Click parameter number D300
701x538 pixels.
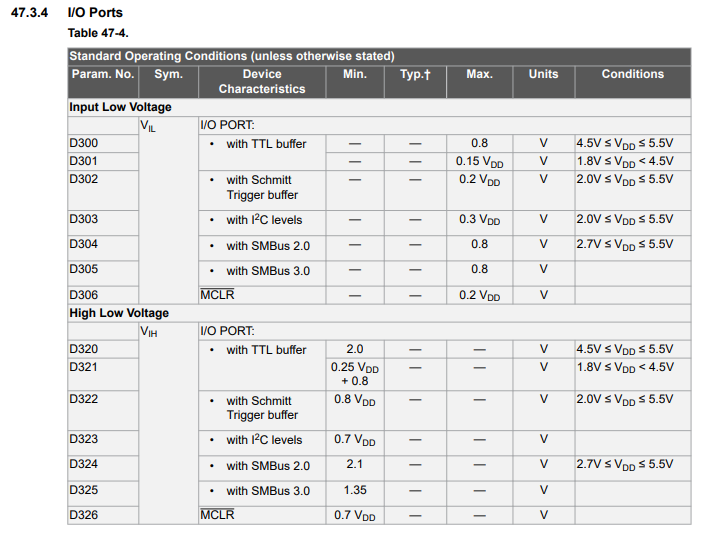tap(84, 143)
